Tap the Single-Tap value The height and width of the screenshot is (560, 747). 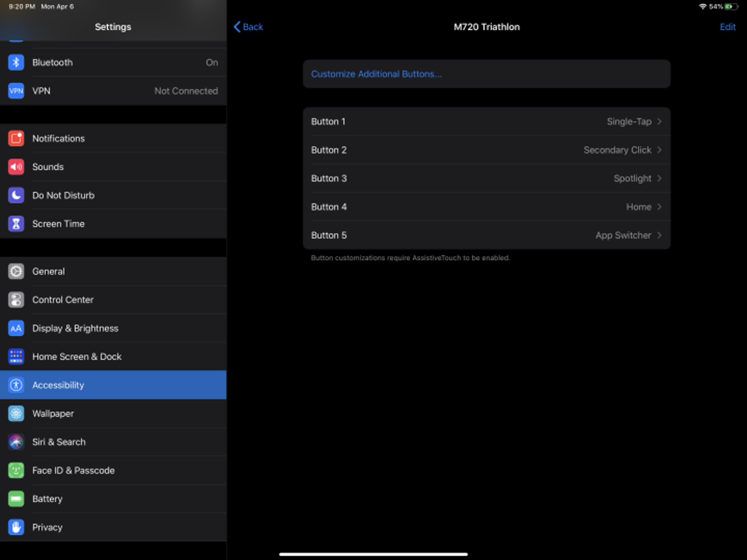629,122
